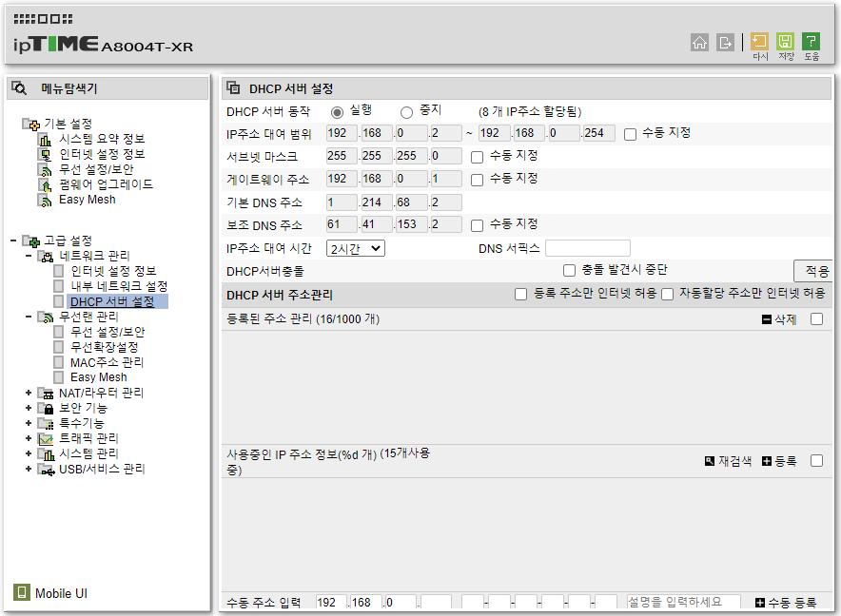Select the 중지 radio button
Screen dimensions: 841x616
click(406, 112)
